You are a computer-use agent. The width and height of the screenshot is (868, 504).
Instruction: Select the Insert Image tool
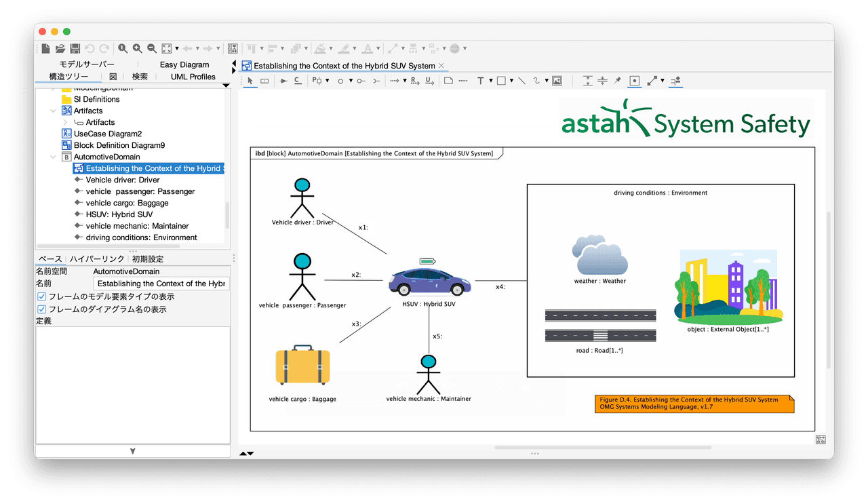[x=557, y=81]
